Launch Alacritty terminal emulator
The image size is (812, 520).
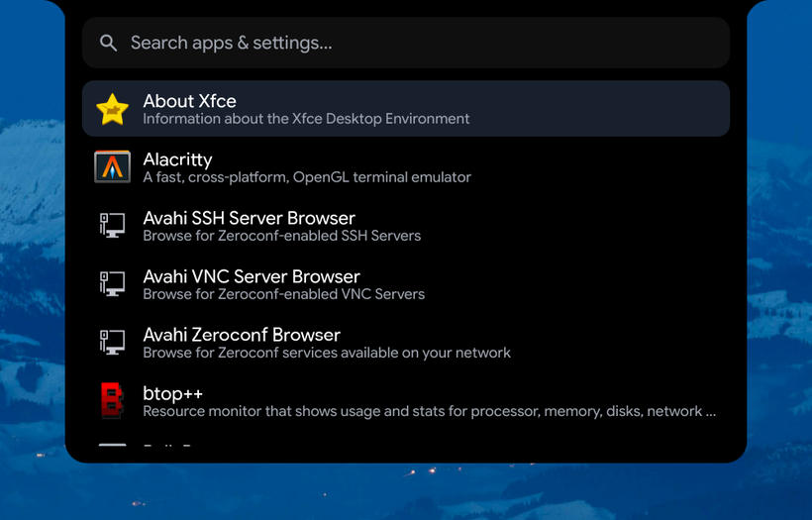pyautogui.click(x=406, y=167)
